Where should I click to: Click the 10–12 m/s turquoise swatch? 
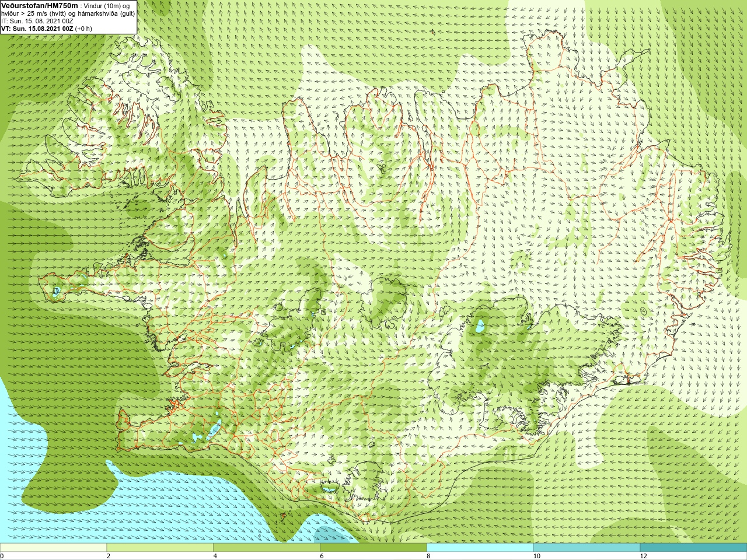pos(587,548)
